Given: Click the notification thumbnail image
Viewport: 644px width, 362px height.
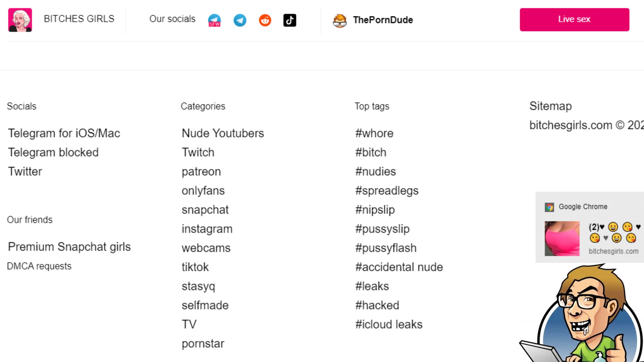Looking at the screenshot, I should 562,238.
